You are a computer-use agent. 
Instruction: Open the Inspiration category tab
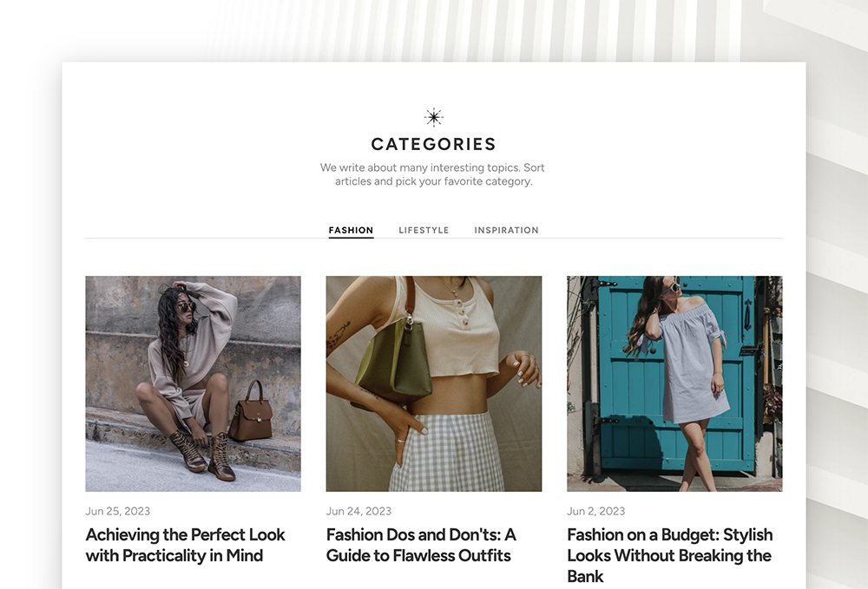pyautogui.click(x=506, y=230)
